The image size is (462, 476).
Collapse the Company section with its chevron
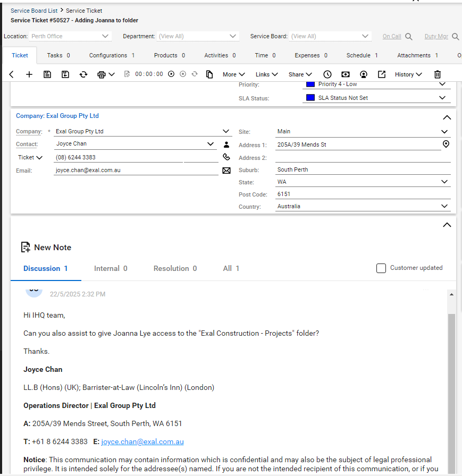pos(447,117)
